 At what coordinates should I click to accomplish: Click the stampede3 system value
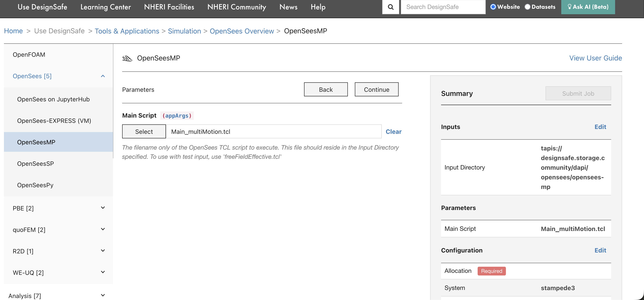[x=558, y=288]
